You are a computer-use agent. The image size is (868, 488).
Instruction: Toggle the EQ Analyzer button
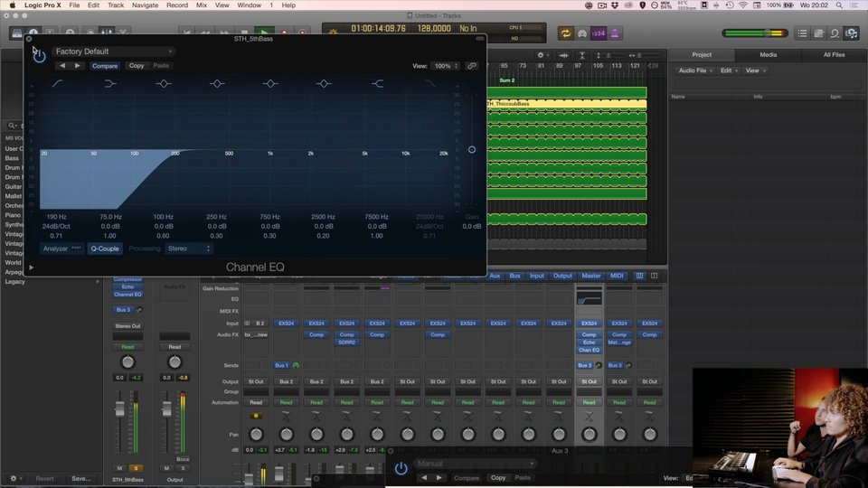[61, 249]
